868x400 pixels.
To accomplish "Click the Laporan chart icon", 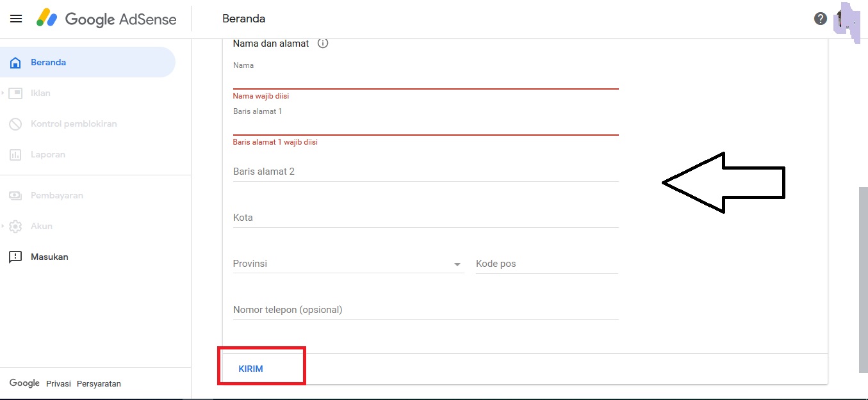I will (15, 154).
